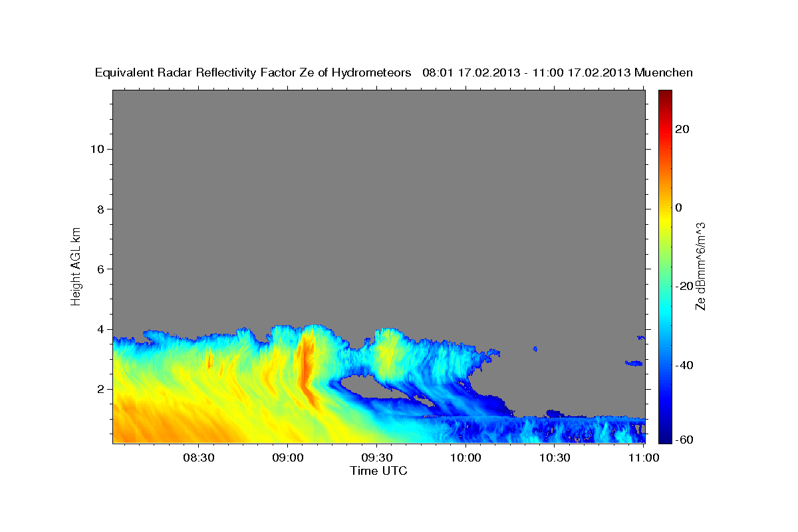Click the 'Ze dBmm^6/m^3' colorbar label
Viewport: 798px width, 532px height.
[x=700, y=266]
